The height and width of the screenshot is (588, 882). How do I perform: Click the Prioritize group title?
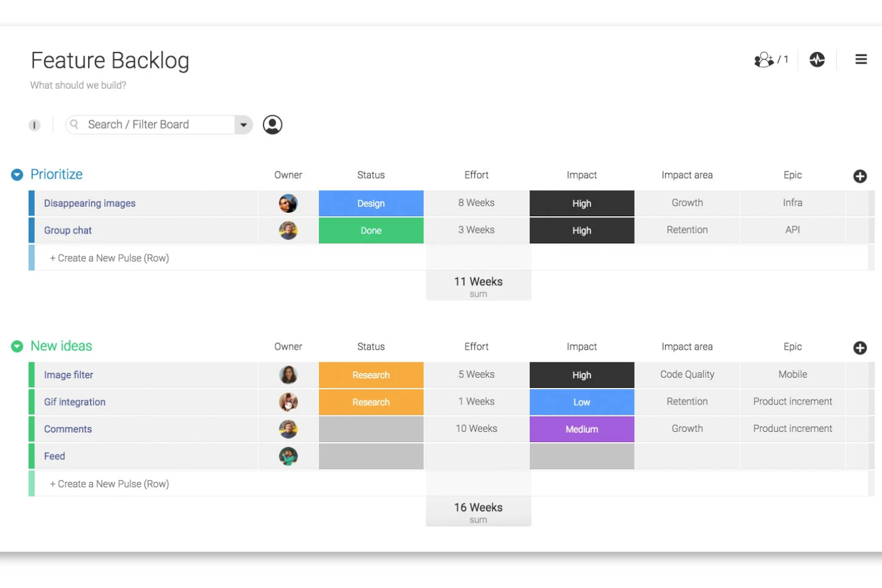pos(57,175)
